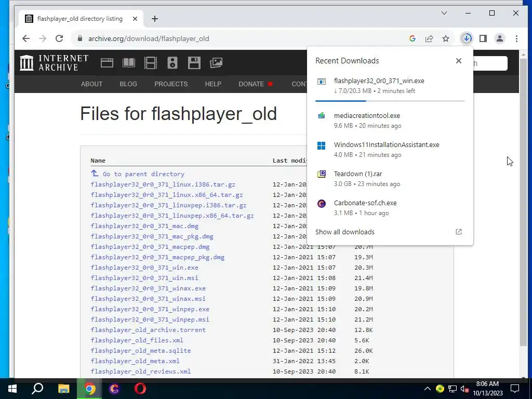Open Windows11InstallationAssistant.exe in downloads list
The width and height of the screenshot is (532, 399).
click(x=390, y=150)
